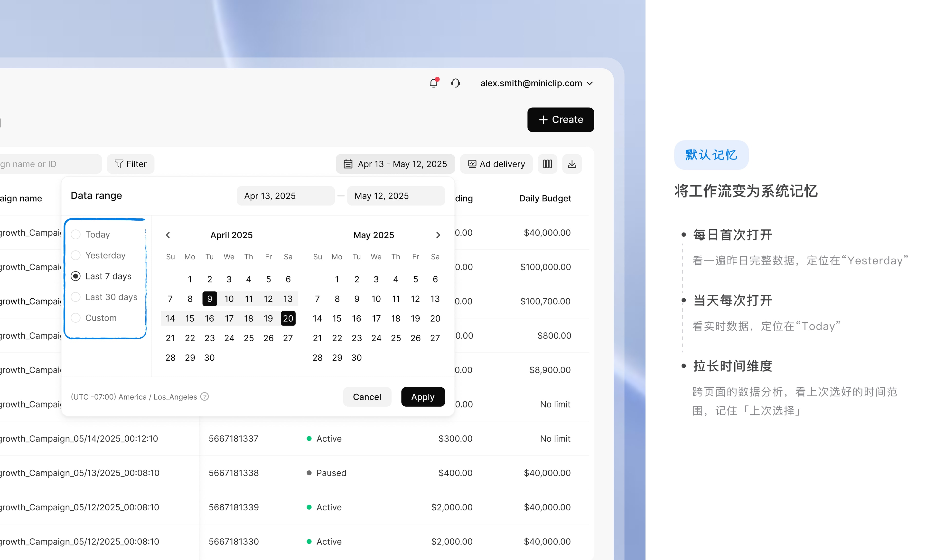Click the April 2025 month title

[x=231, y=235]
